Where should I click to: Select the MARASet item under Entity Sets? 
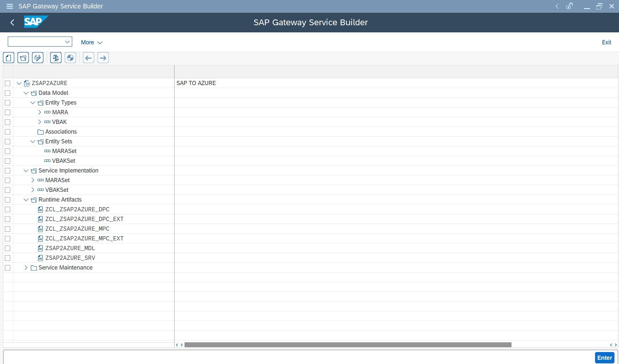tap(64, 151)
